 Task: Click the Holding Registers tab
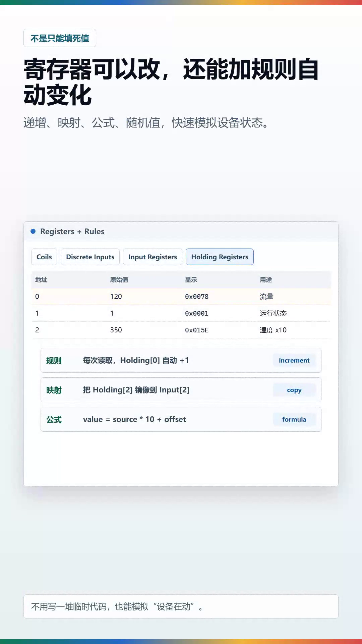pos(220,257)
